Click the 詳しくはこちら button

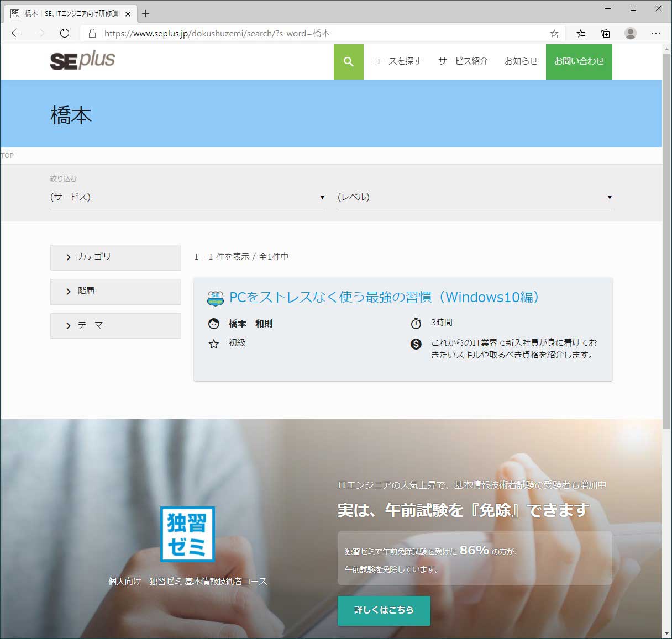pyautogui.click(x=384, y=610)
